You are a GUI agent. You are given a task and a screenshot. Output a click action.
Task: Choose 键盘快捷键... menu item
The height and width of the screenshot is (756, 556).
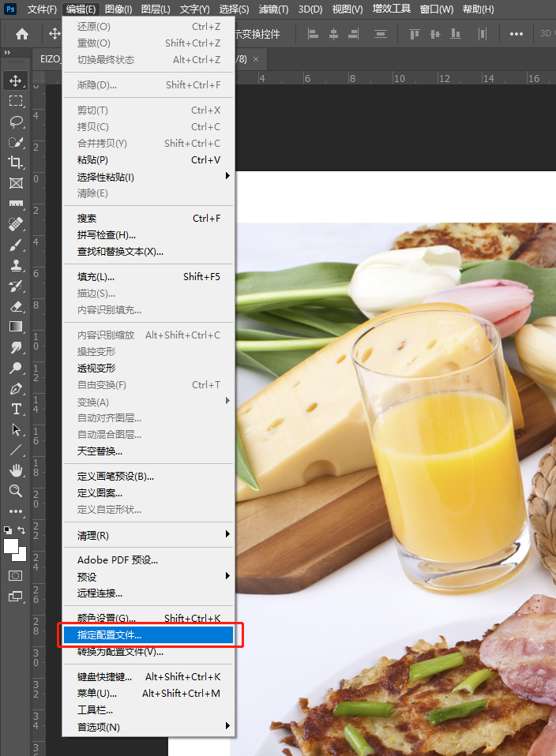pyautogui.click(x=148, y=676)
